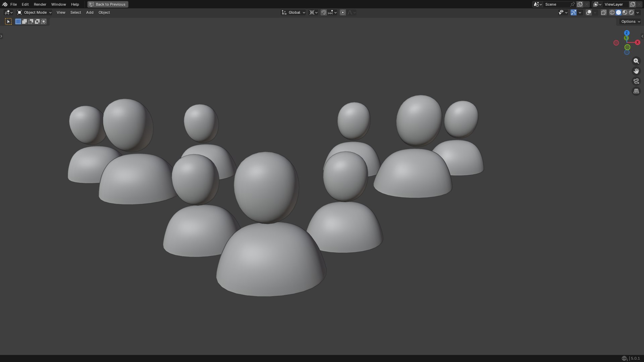Open the Object Mode dropdown
Image resolution: width=644 pixels, height=362 pixels.
pyautogui.click(x=34, y=12)
